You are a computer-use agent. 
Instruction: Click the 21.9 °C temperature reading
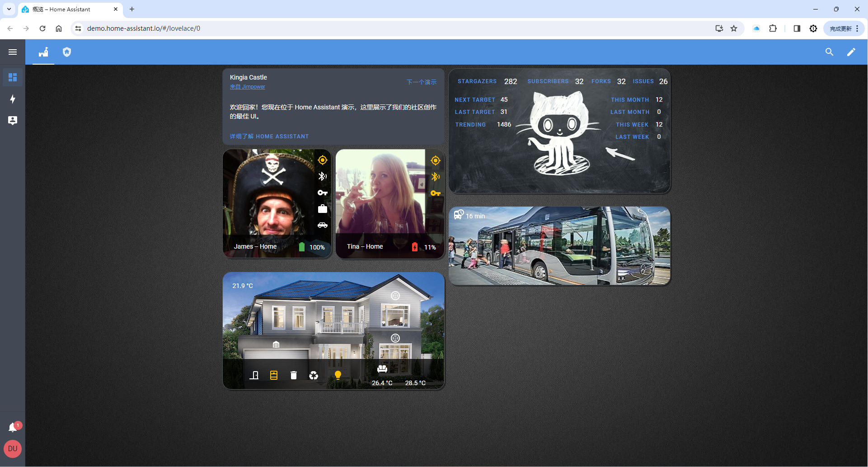(x=243, y=286)
